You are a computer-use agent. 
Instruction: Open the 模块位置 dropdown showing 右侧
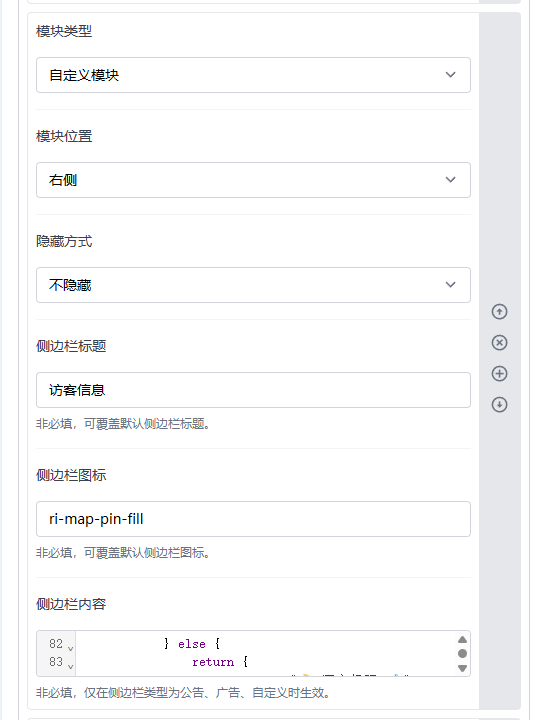(253, 180)
